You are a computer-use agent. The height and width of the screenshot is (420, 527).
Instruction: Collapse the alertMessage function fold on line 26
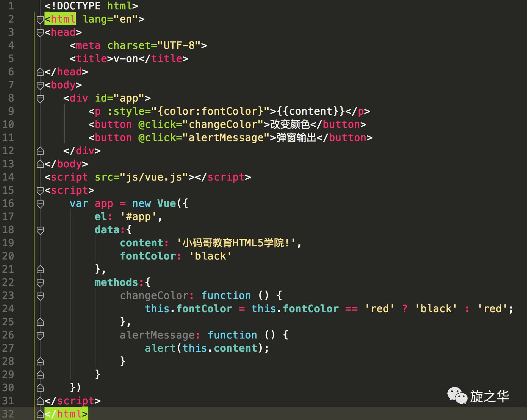pos(40,335)
